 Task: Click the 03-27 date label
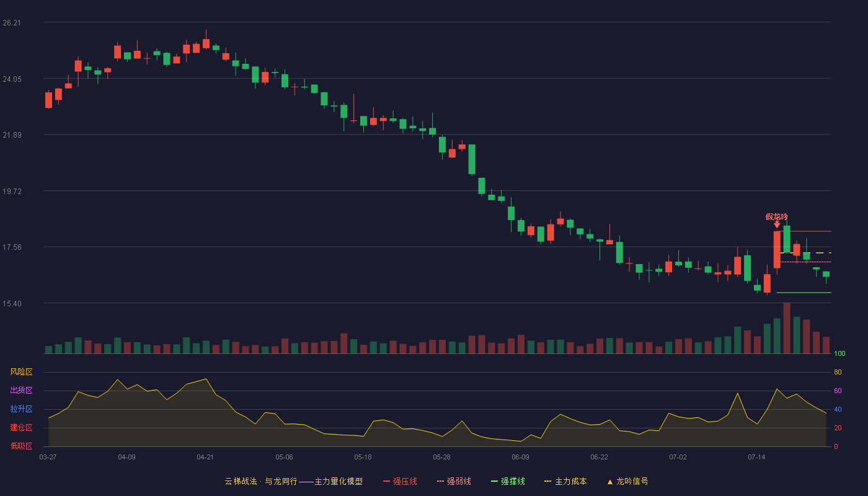pos(48,457)
